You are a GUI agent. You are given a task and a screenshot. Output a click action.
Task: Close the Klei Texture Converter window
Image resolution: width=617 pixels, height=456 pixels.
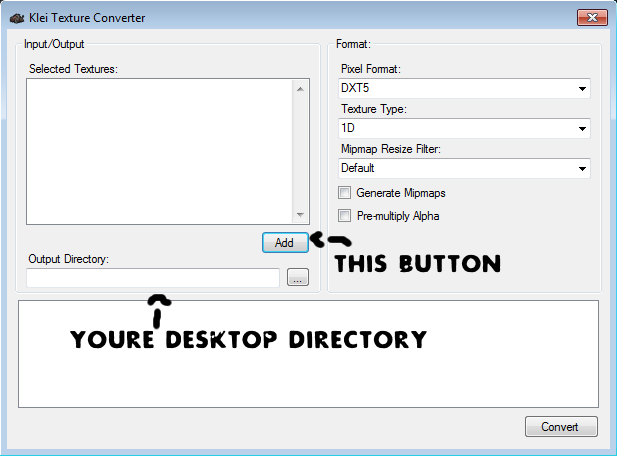tap(589, 16)
